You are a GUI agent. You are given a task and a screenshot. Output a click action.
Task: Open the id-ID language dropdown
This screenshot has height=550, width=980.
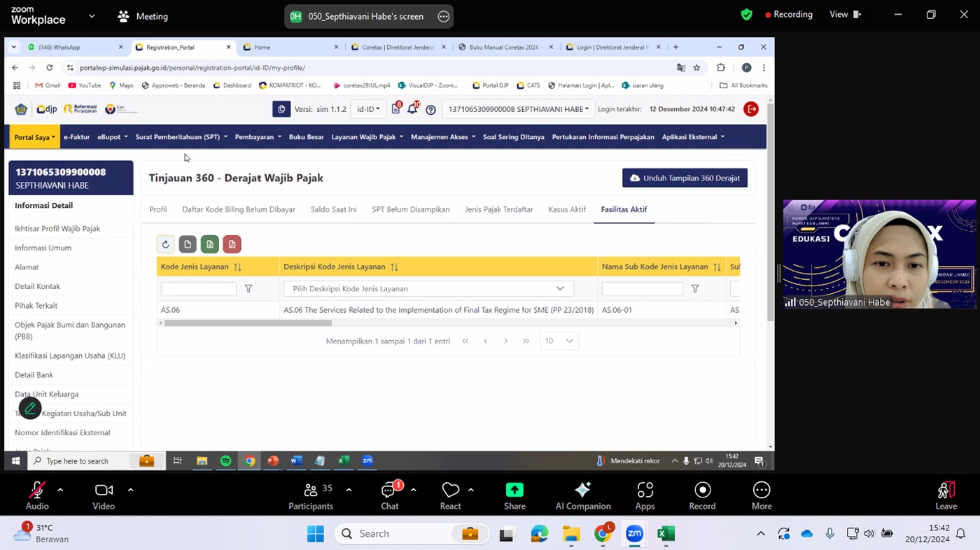coord(368,109)
